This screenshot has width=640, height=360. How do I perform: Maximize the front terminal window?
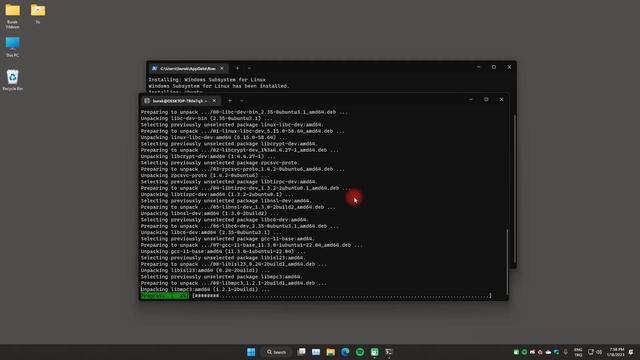(486, 99)
